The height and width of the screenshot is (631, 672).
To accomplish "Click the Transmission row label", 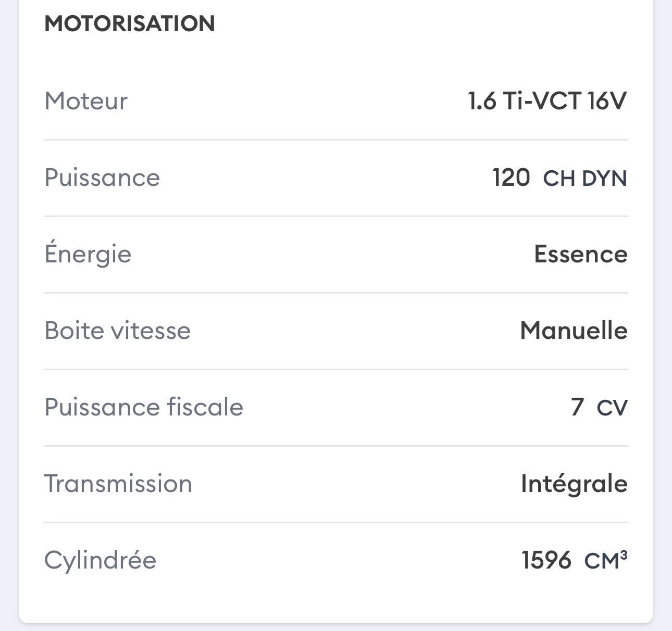I will [x=118, y=484].
